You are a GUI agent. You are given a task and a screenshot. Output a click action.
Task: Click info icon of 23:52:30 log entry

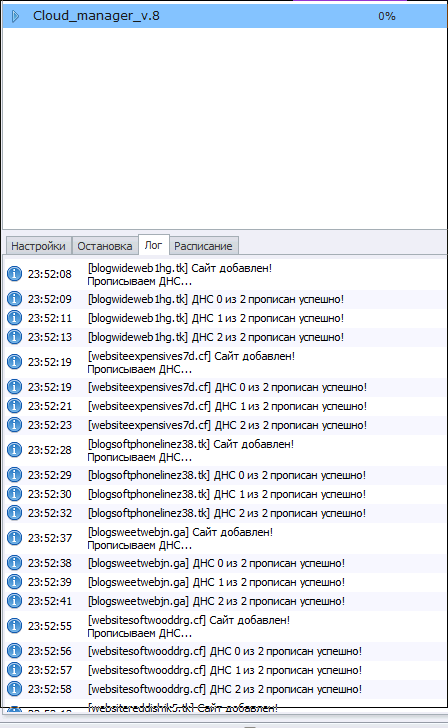(x=14, y=494)
